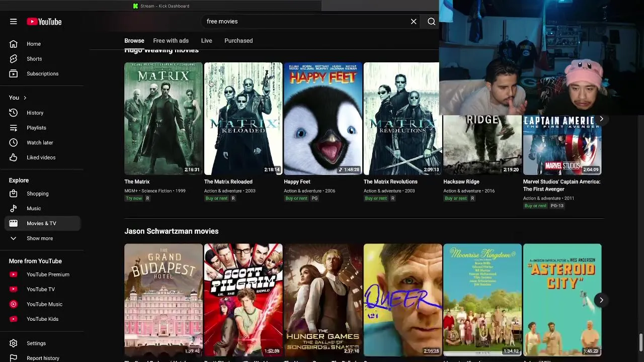Click the History clock icon
The height and width of the screenshot is (362, 644).
click(x=14, y=113)
